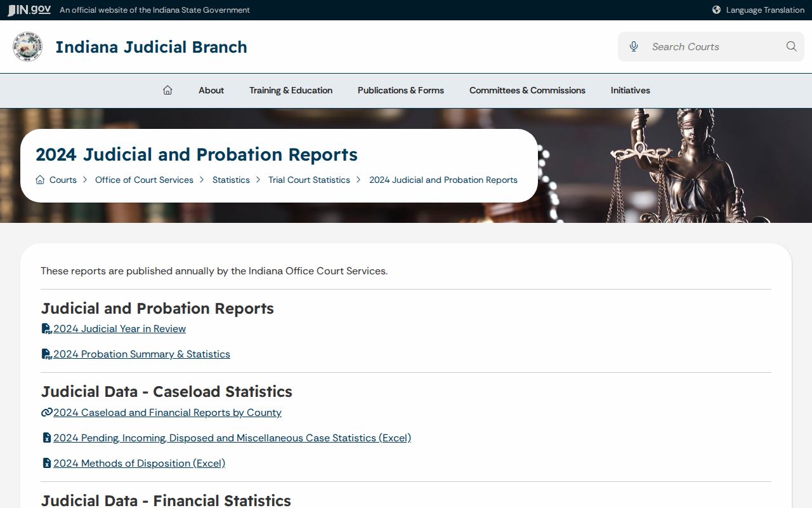Click the Indiana Judicial Branch title
812x508 pixels.
pyautogui.click(x=151, y=47)
